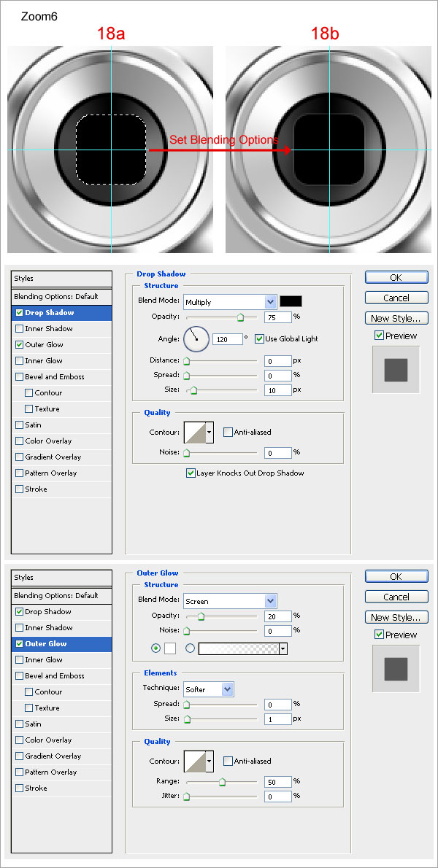Click Cancel in the Outer Glow dialog

click(396, 597)
